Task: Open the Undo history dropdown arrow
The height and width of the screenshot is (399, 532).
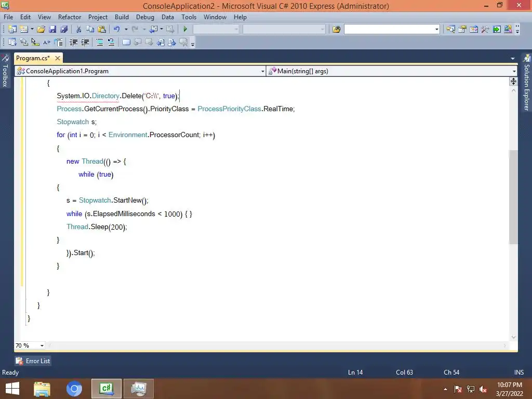Action: (x=126, y=29)
